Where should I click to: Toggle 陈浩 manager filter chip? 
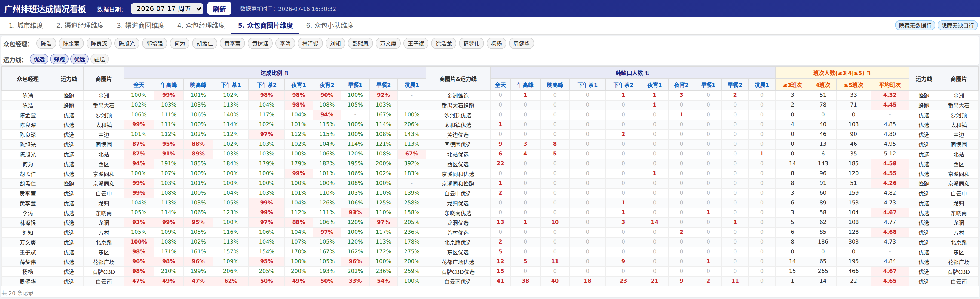click(46, 44)
